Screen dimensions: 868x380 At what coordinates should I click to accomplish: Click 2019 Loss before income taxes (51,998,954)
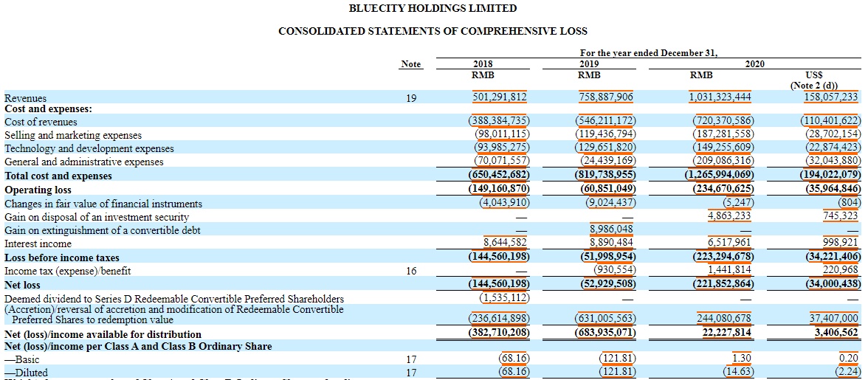click(x=608, y=258)
